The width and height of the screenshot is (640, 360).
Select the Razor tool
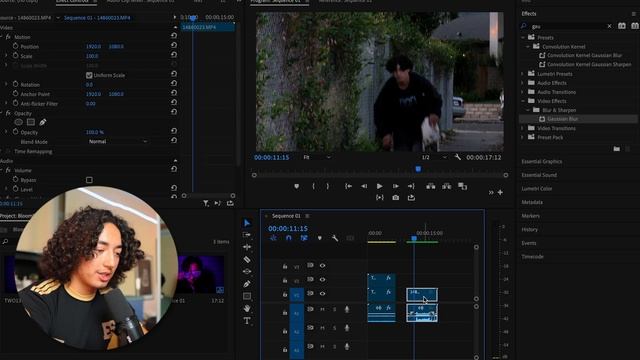(247, 259)
